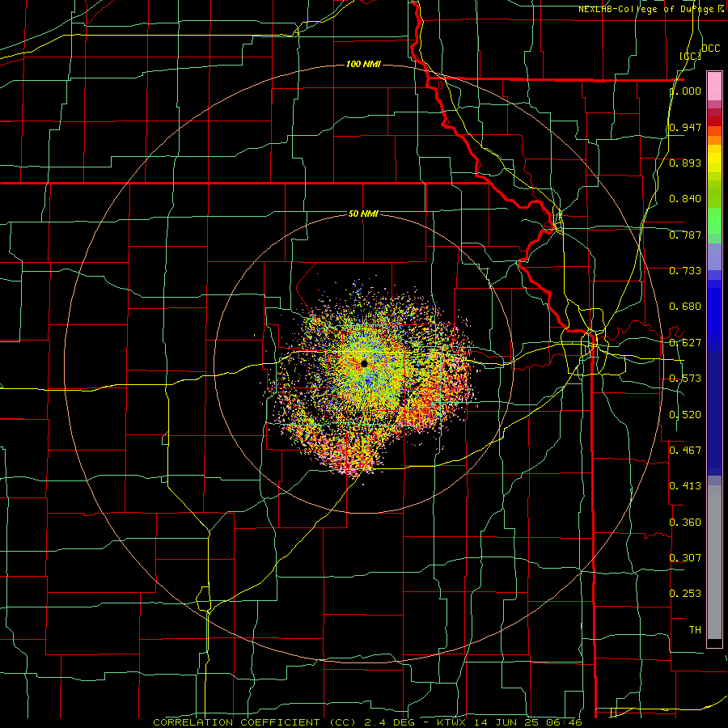Screen dimensions: 728x728
Task: Pick the gray segment of the color bar
Action: (714, 562)
